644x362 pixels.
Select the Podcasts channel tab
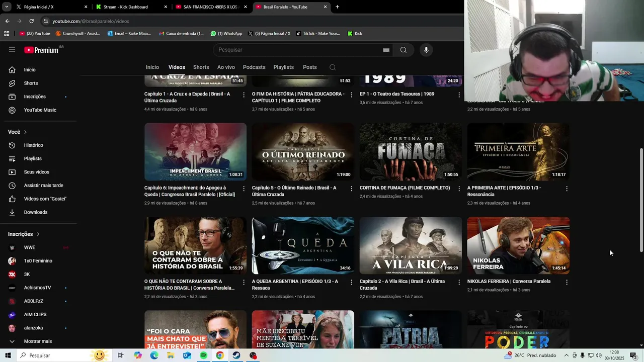pyautogui.click(x=254, y=67)
